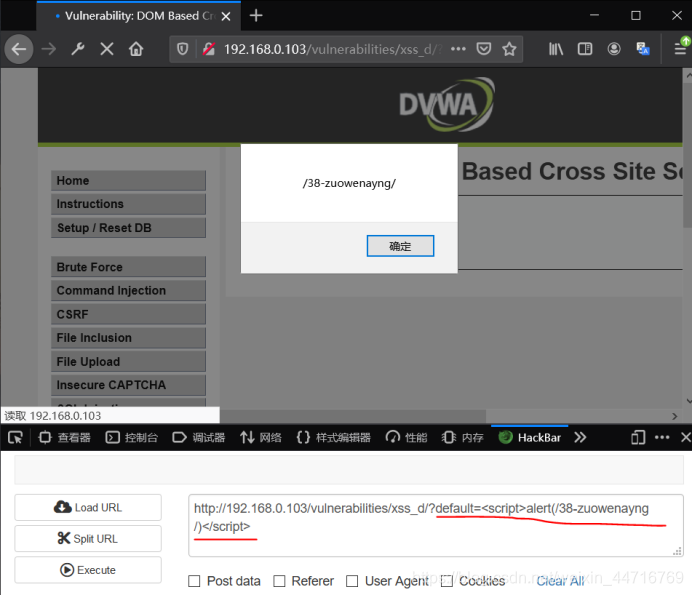This screenshot has height=596, width=693.
Task: Open page actions three-dots menu in address bar
Action: pyautogui.click(x=458, y=49)
